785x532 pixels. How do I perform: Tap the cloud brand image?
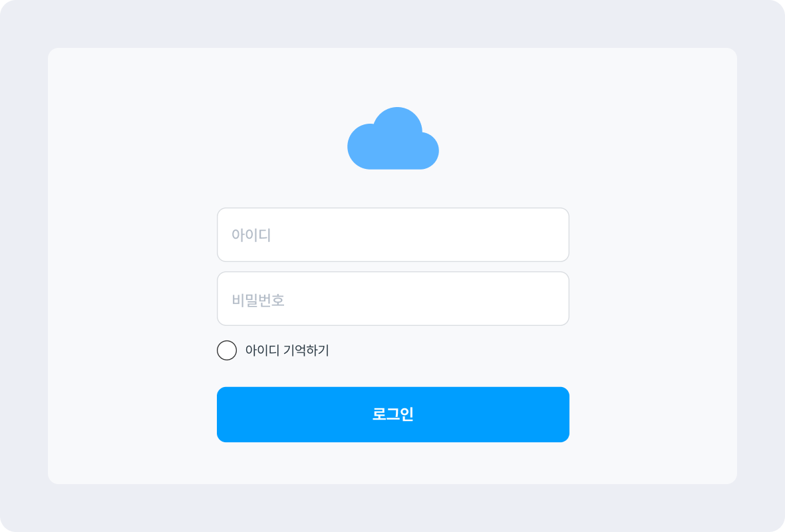(393, 138)
